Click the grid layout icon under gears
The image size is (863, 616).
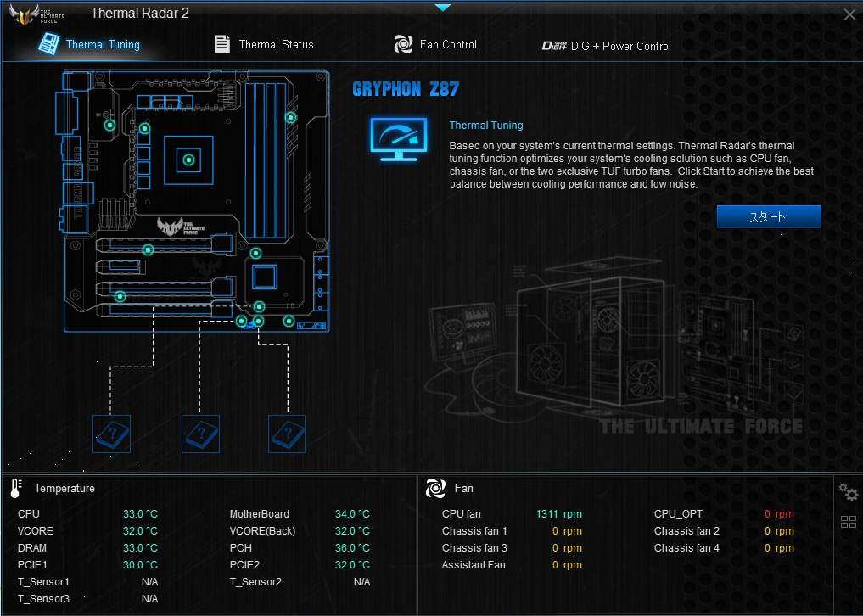click(848, 522)
